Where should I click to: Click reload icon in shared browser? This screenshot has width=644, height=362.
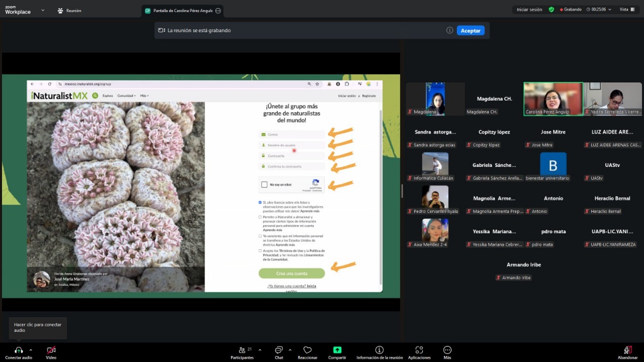coord(49,84)
